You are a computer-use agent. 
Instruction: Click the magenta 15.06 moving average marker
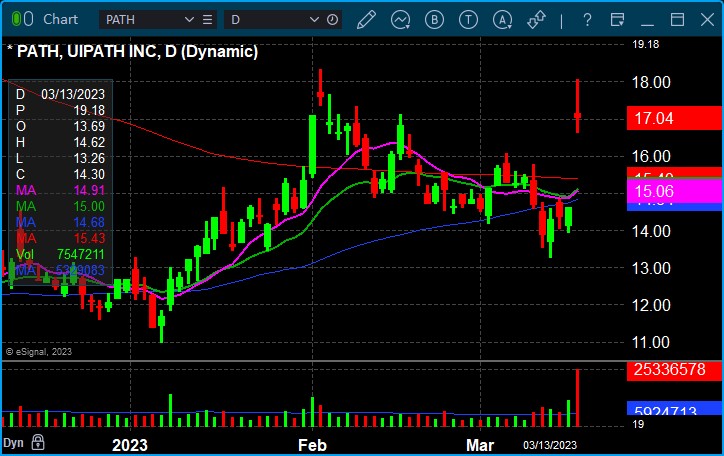click(674, 191)
